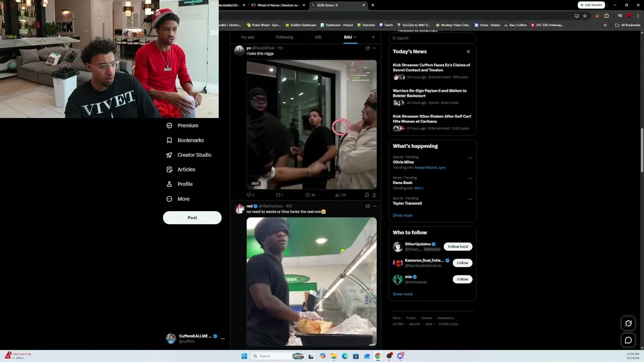Open Premium from the X sidebar
Viewport: 644px width, 362px height.
click(x=182, y=126)
